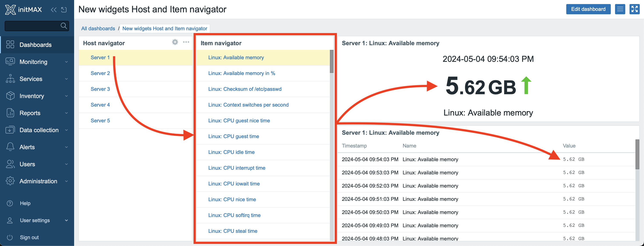Click the Alerts bell icon
This screenshot has height=246, width=644.
[10, 147]
